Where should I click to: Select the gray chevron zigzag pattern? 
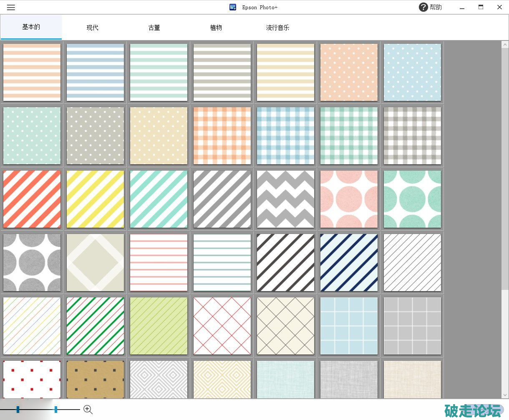285,199
